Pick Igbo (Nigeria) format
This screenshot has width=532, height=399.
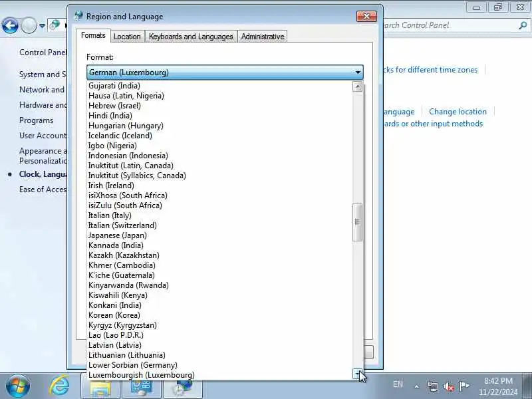click(220, 146)
